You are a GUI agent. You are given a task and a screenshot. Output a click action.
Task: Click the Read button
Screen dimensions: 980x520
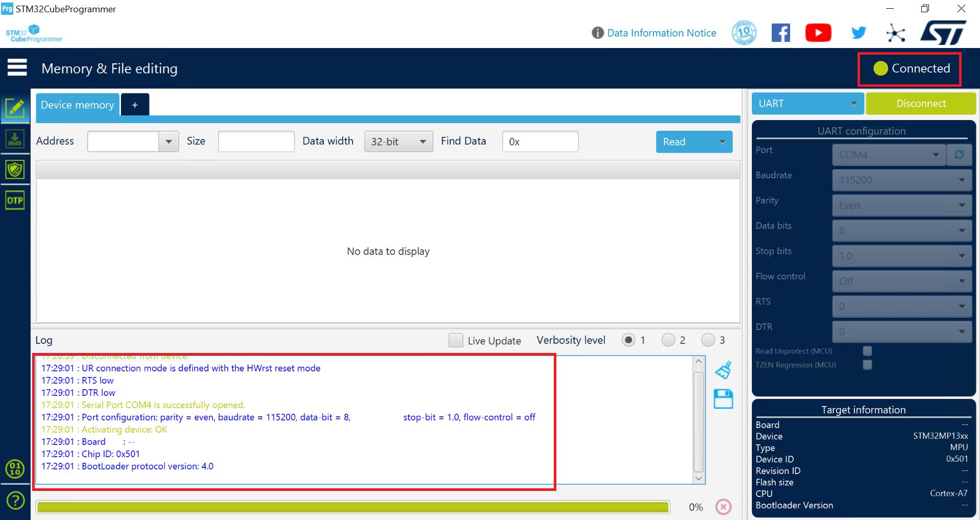point(684,142)
